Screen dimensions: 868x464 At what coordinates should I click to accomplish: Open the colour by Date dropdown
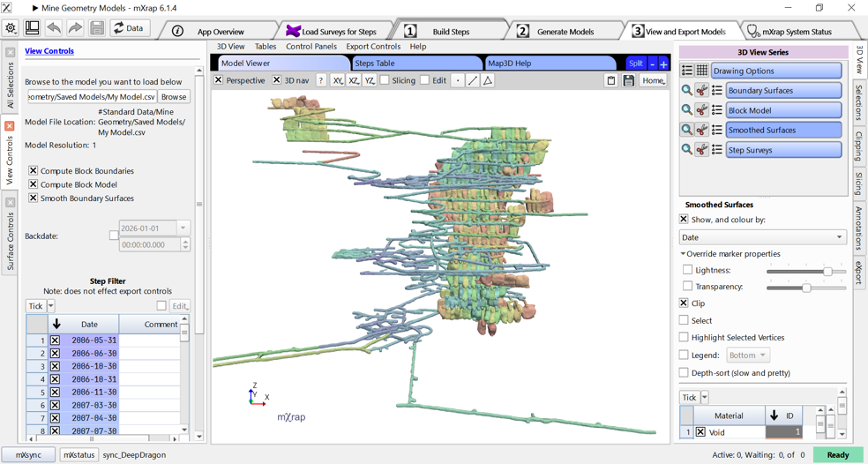tap(763, 237)
